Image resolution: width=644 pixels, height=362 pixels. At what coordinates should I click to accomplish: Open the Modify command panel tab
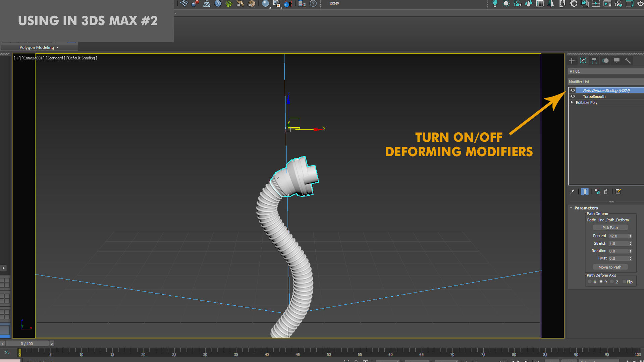(583, 61)
